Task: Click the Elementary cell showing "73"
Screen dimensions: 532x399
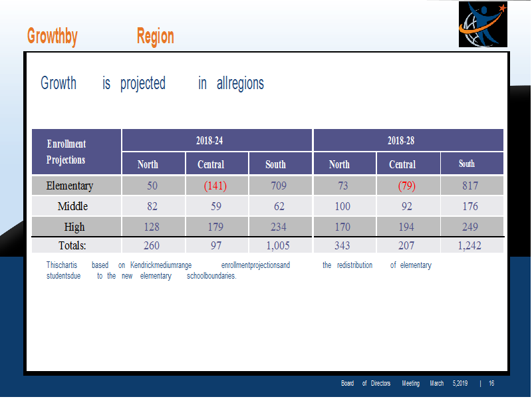Action: [x=344, y=186]
